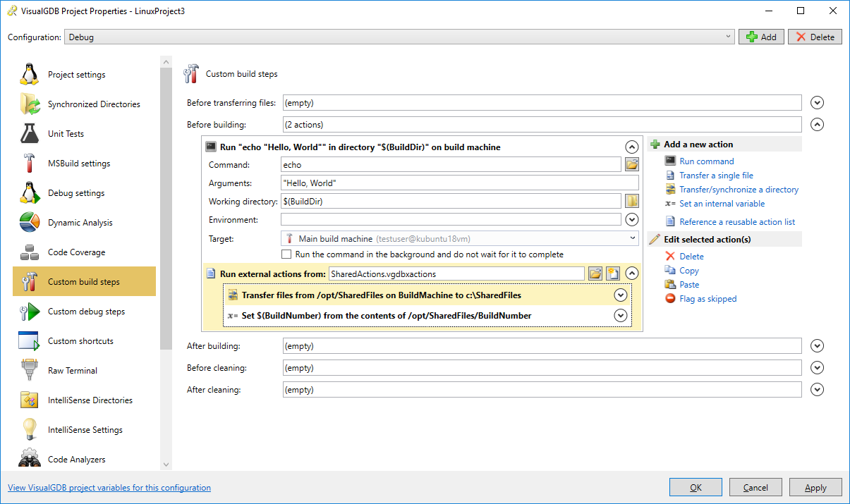This screenshot has height=504, width=850.
Task: Click the browse folder icon next to Command field
Action: point(631,164)
